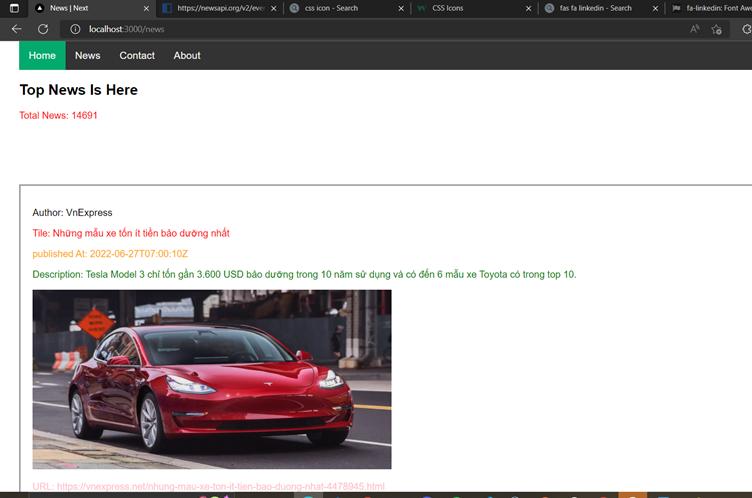Open the Read aloud icon in address bar
The height and width of the screenshot is (498, 752).
point(694,29)
